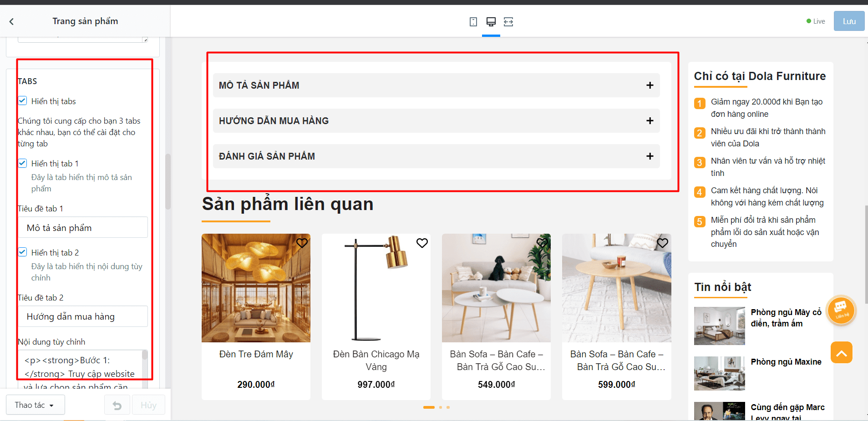
Task: Open the orange Liên hệ chat bubble
Action: 841,311
